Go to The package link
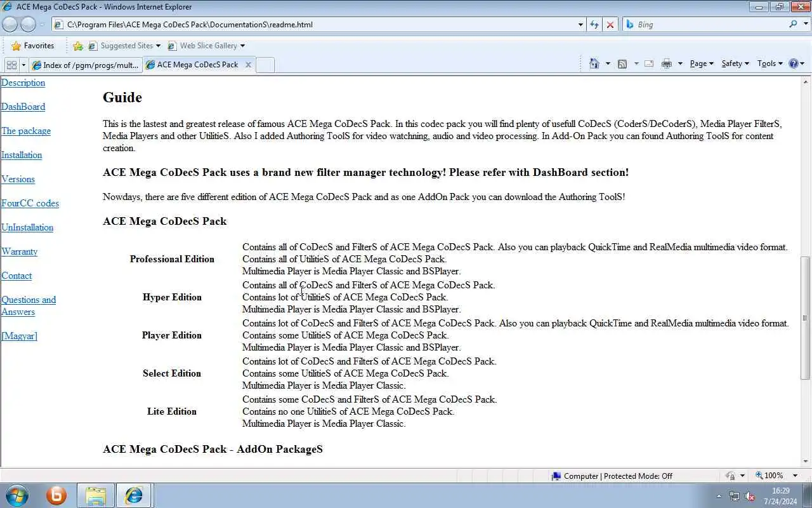812x508 pixels. pyautogui.click(x=26, y=131)
